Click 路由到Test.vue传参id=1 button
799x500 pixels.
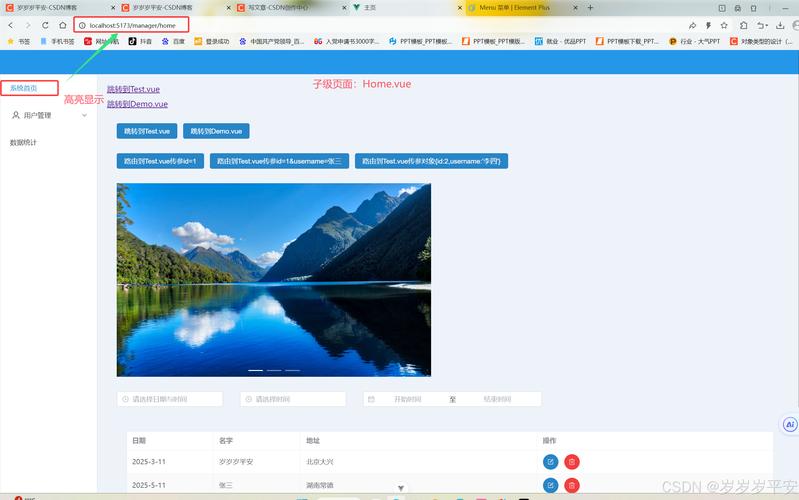pos(160,161)
